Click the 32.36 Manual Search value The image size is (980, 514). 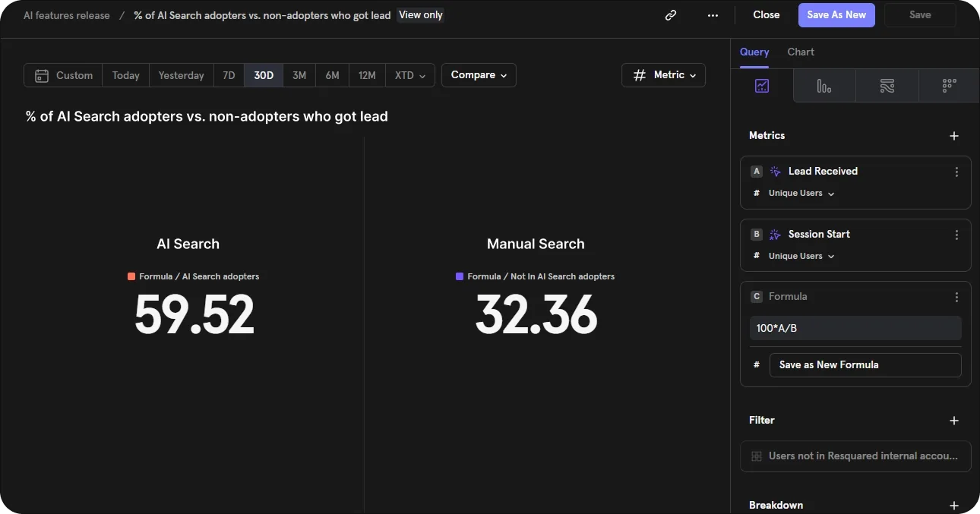(x=536, y=315)
